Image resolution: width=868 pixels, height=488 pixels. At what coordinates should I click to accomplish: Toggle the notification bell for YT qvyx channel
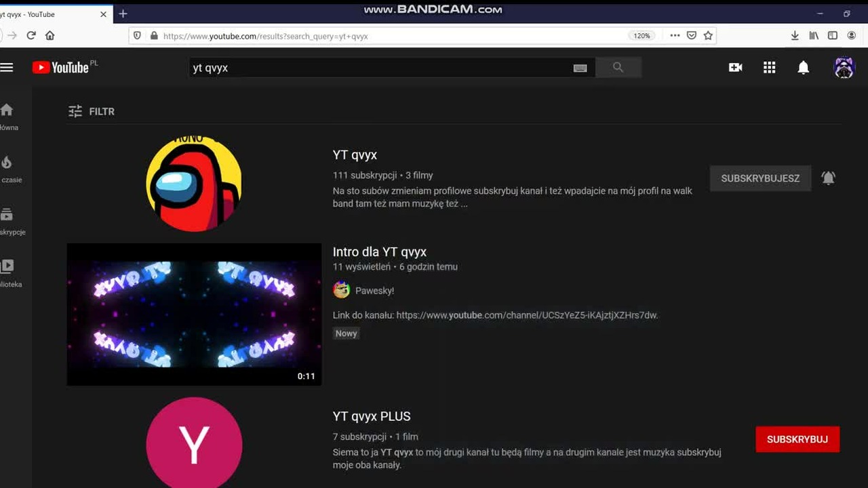tap(828, 178)
